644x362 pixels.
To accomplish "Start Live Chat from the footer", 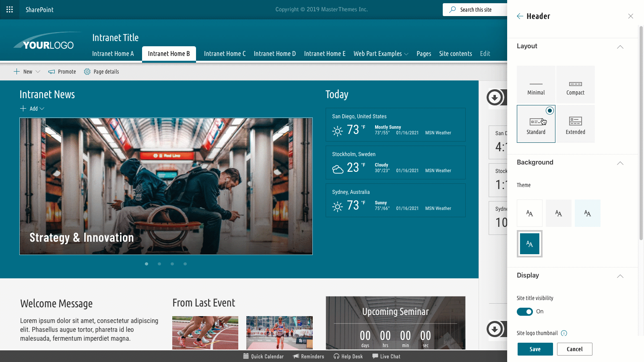I will click(386, 356).
